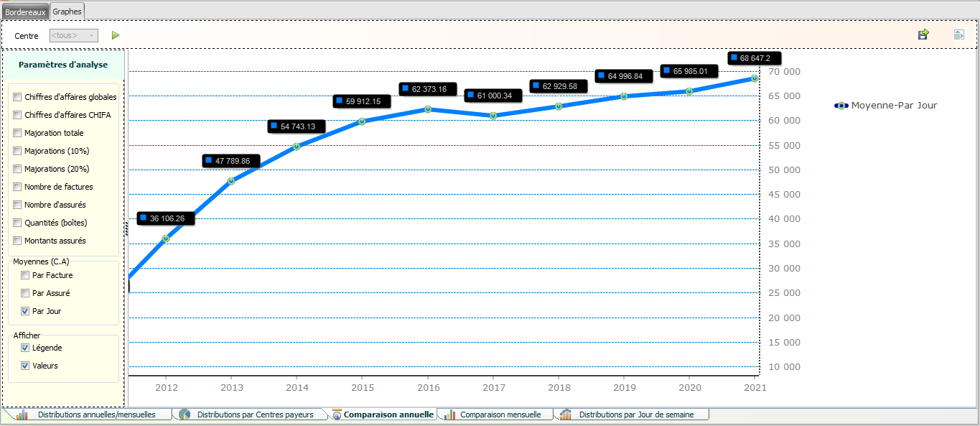This screenshot has width=980, height=426.
Task: Click the print preview icon at far right
Action: [958, 34]
